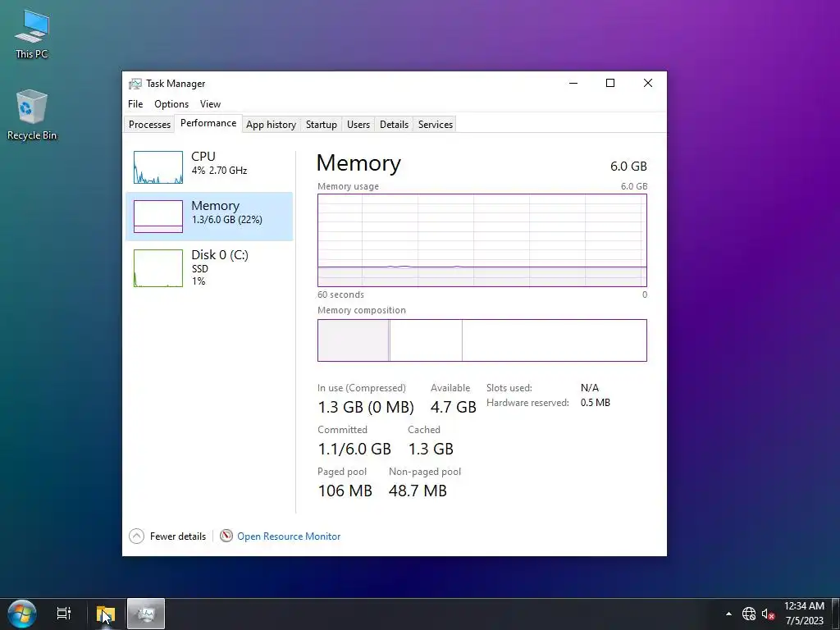Screen dimensions: 840x630
Task: Switch to the Processes tab
Action: pos(149,125)
